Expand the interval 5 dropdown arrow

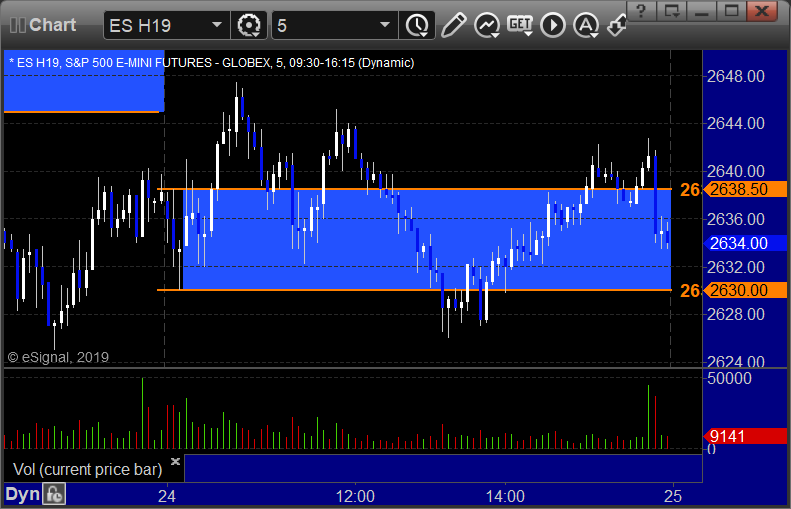(385, 25)
